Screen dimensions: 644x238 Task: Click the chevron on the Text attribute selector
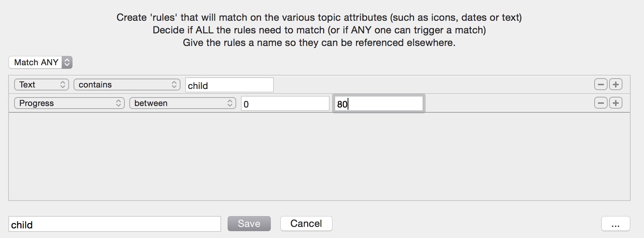coord(63,84)
